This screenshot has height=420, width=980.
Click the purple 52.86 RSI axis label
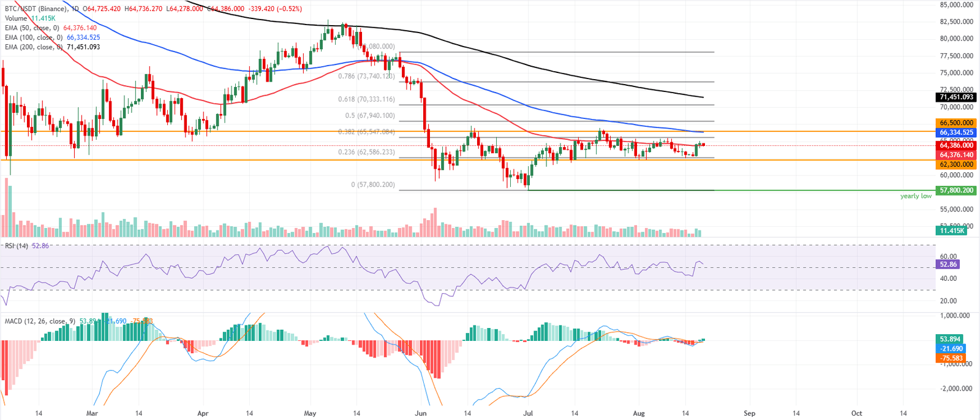(948, 264)
